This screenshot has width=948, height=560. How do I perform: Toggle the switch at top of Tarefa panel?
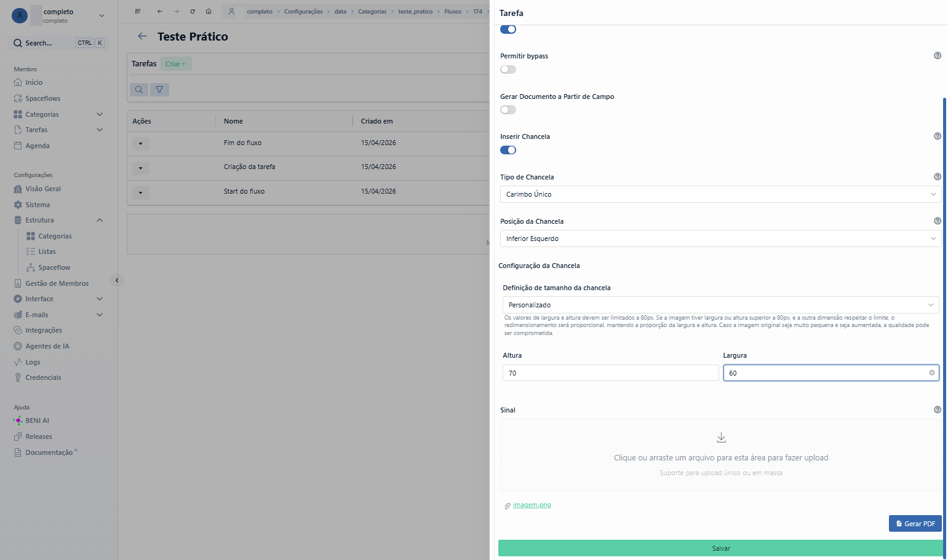[x=508, y=30]
